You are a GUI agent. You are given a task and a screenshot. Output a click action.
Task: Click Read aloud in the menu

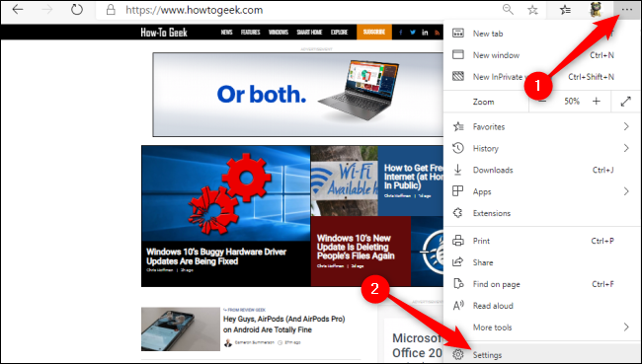point(541,306)
